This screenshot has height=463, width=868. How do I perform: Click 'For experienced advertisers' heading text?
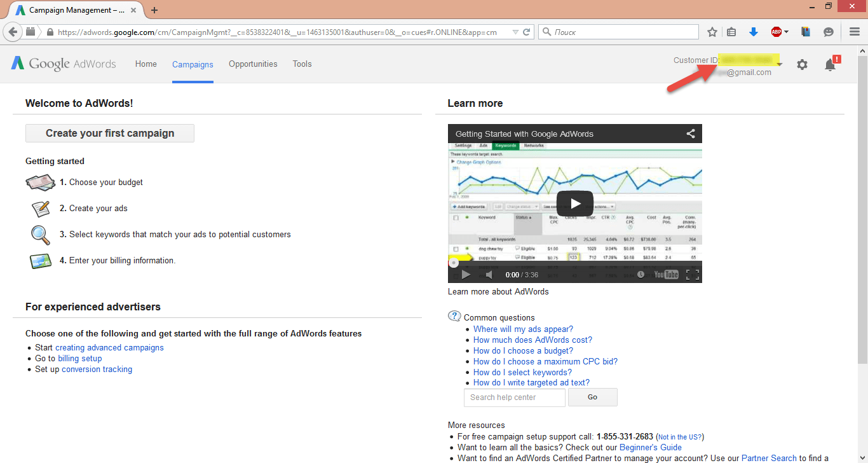93,307
